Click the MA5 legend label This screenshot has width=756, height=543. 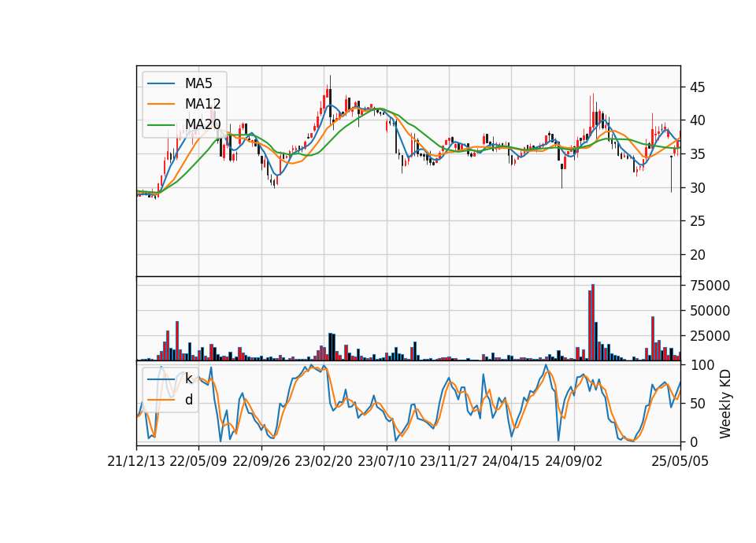[198, 83]
